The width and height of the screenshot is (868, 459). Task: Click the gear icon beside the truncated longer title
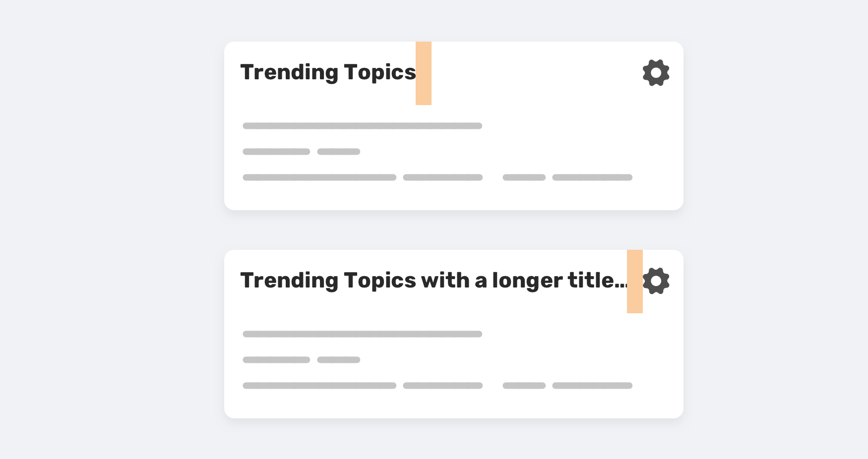[656, 281]
